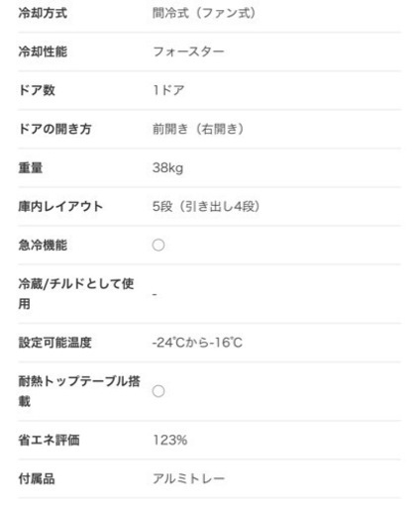Click the 1ドア value
The width and height of the screenshot is (420, 507).
tap(168, 90)
